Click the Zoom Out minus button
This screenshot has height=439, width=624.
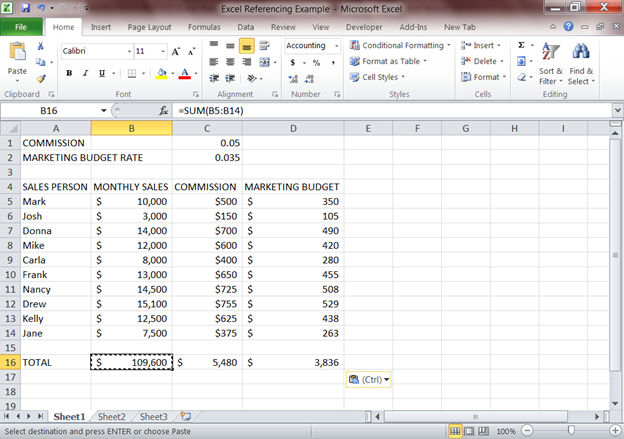click(527, 431)
